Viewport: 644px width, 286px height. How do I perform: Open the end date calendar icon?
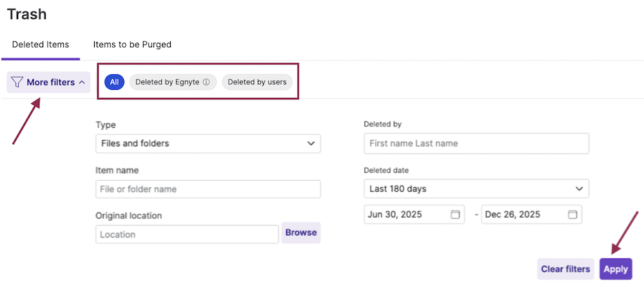(x=572, y=214)
